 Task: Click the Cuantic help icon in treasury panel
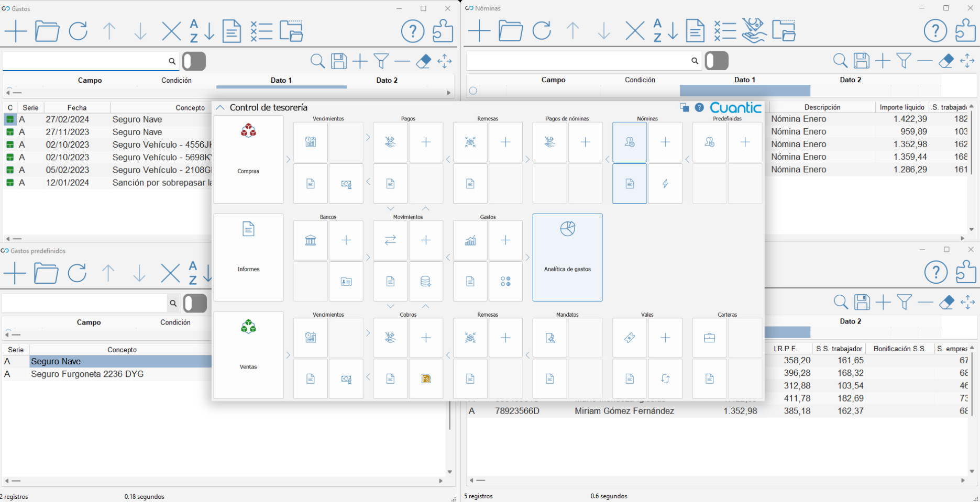pyautogui.click(x=699, y=107)
